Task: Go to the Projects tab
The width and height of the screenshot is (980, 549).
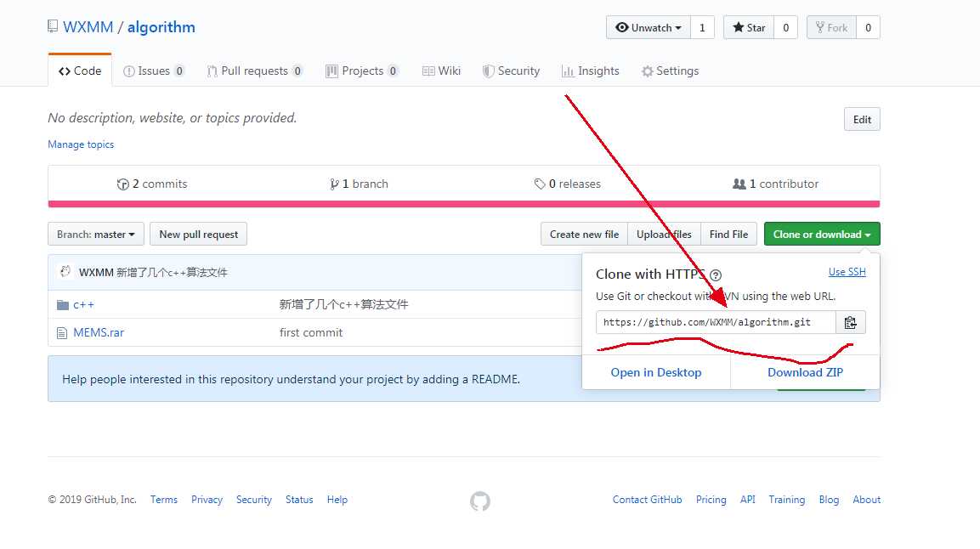Action: coord(362,71)
